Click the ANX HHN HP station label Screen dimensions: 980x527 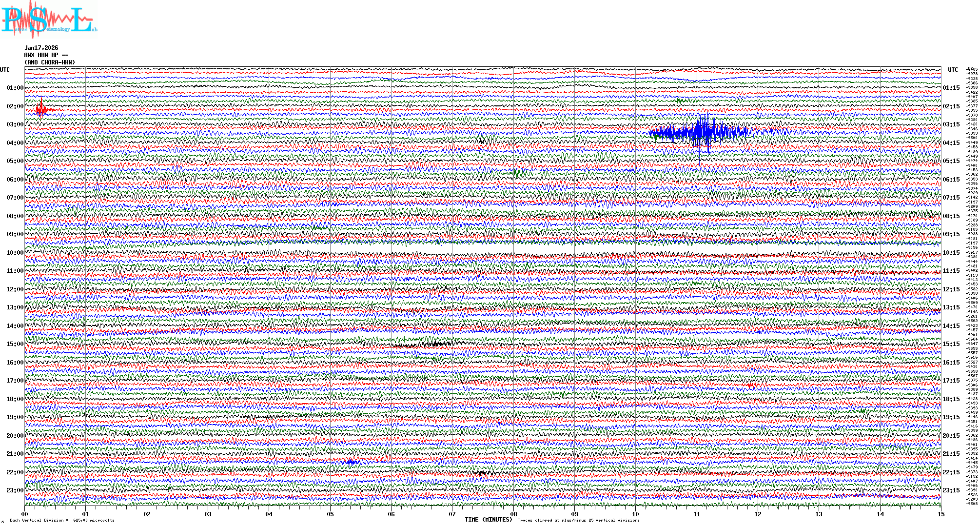[46, 55]
